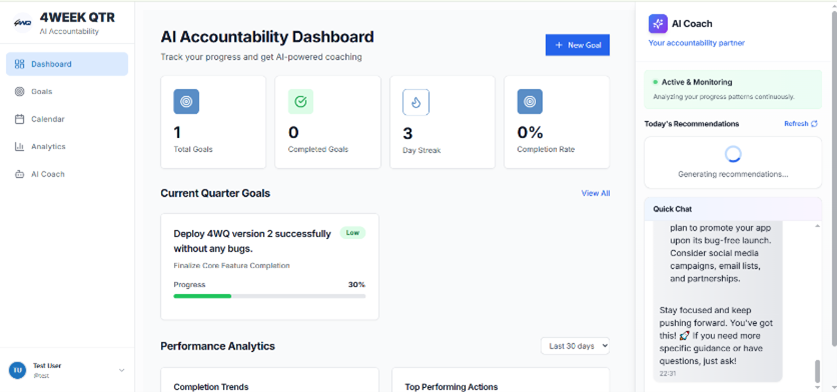Click the Test User avatar
This screenshot has width=837, height=392.
17,370
